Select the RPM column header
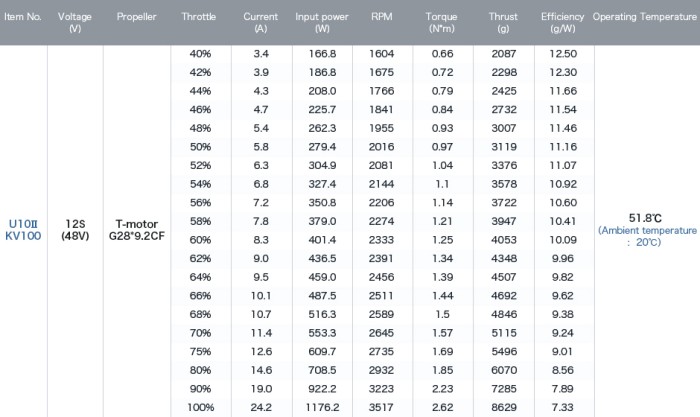Viewport: 700px width, 417px height. (x=382, y=17)
